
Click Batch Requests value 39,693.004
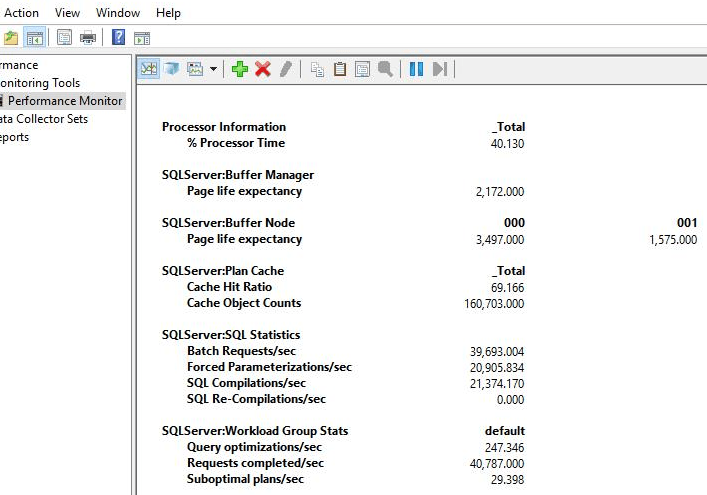click(497, 352)
